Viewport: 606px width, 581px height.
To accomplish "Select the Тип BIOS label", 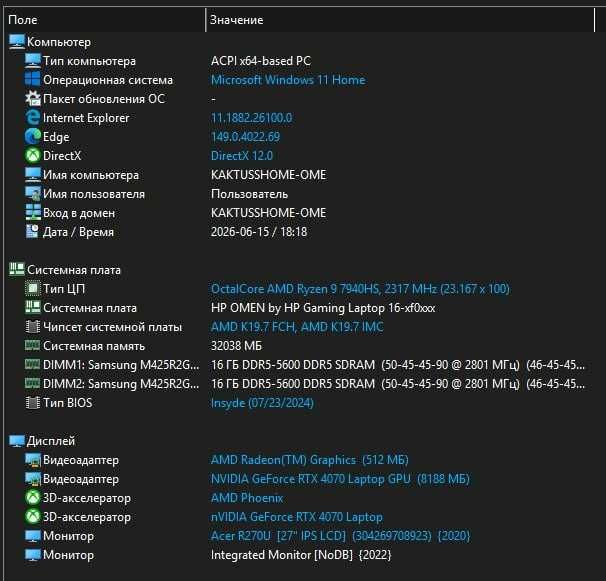I will pyautogui.click(x=68, y=403).
